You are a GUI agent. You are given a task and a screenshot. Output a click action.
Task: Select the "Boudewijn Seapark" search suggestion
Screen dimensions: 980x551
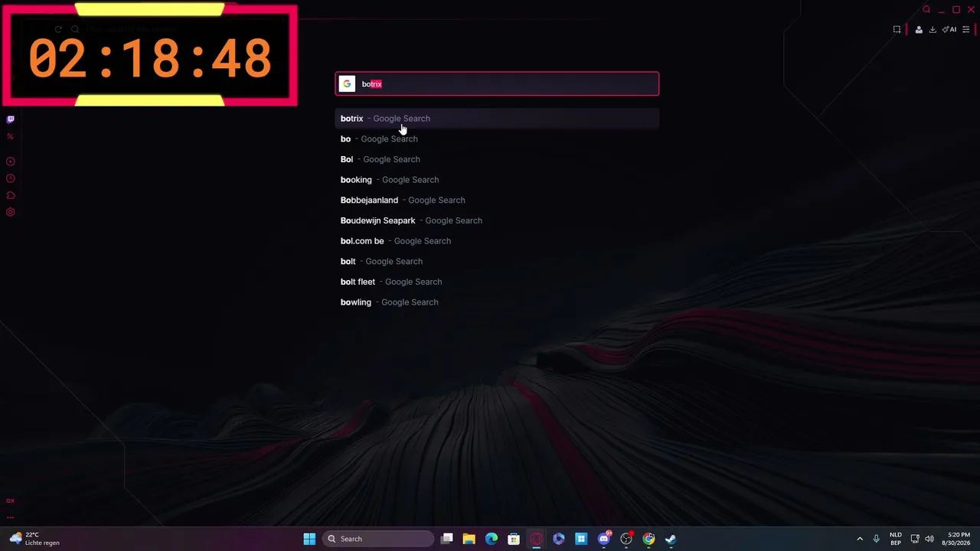coord(497,220)
